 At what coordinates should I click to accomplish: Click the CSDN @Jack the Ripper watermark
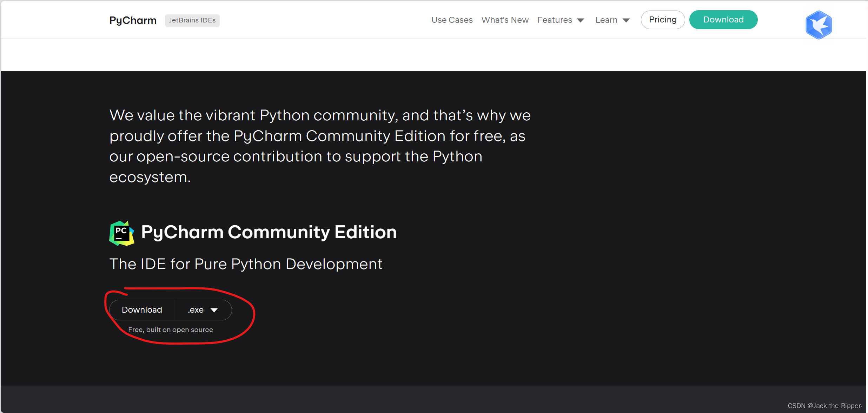tap(824, 406)
